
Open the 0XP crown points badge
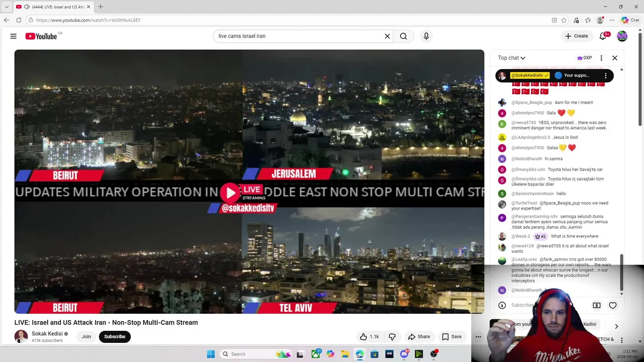point(585,58)
